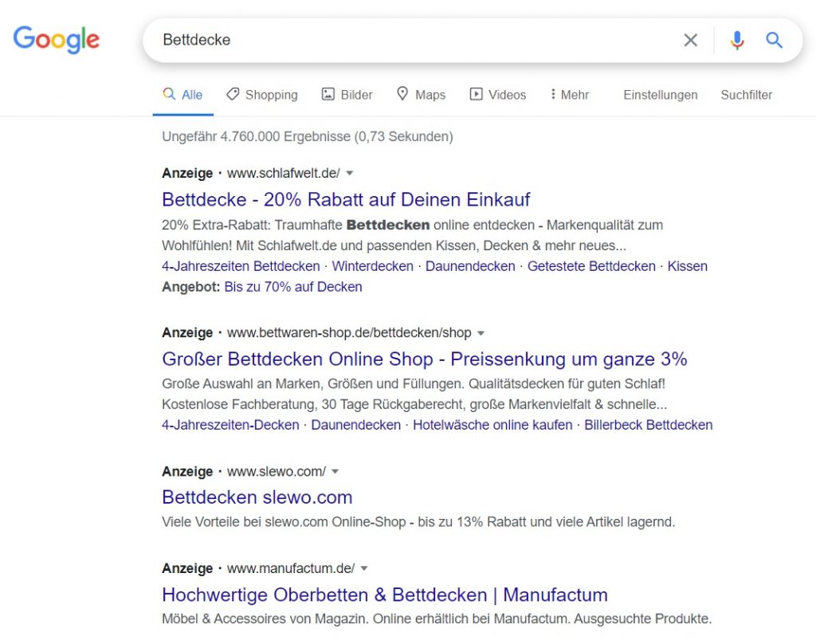Click the www.schlafwelt.de/ URL text
816x644 pixels.
pyautogui.click(x=284, y=173)
